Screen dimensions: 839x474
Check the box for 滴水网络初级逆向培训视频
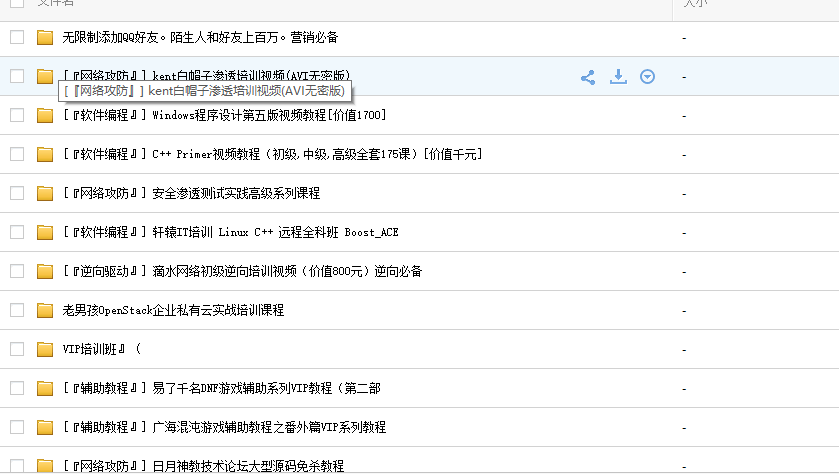(x=17, y=271)
